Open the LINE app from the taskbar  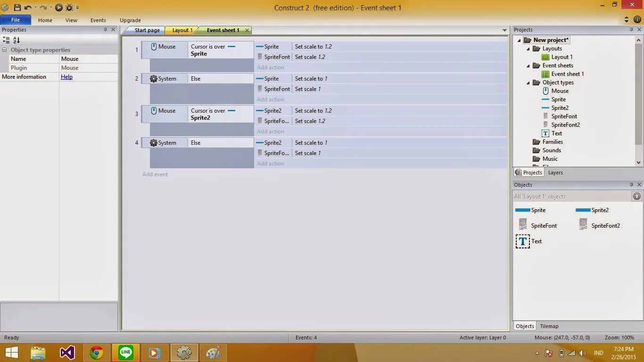click(x=126, y=353)
